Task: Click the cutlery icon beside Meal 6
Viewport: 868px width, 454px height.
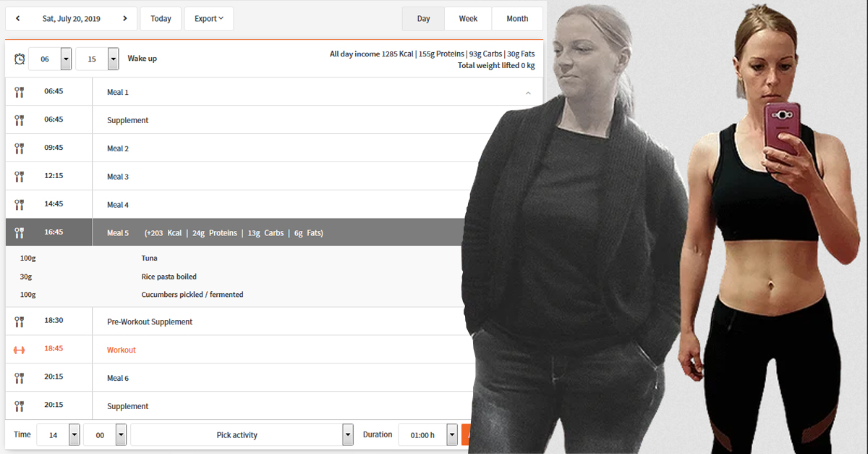Action: (20, 378)
